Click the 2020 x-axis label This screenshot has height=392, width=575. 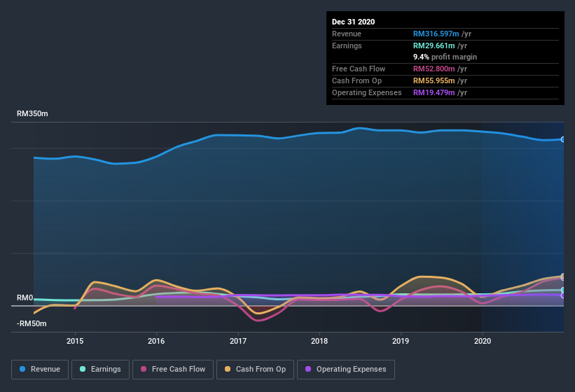[x=483, y=341]
